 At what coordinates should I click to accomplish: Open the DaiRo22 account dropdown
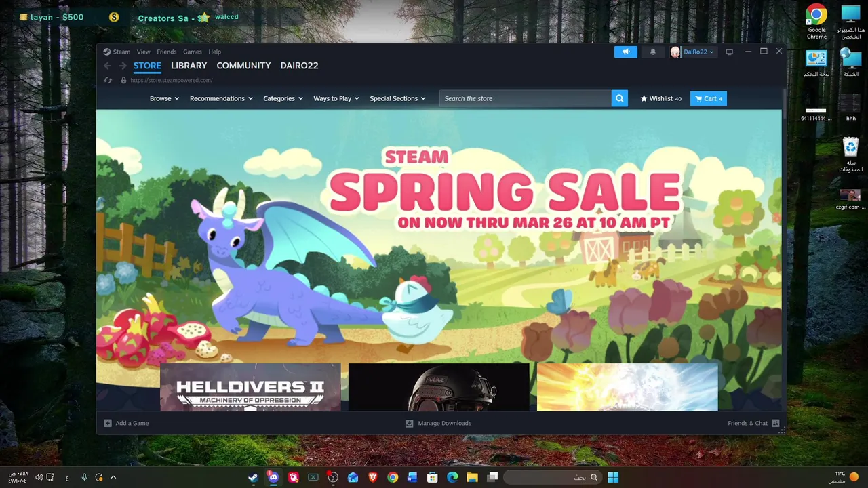coord(698,52)
